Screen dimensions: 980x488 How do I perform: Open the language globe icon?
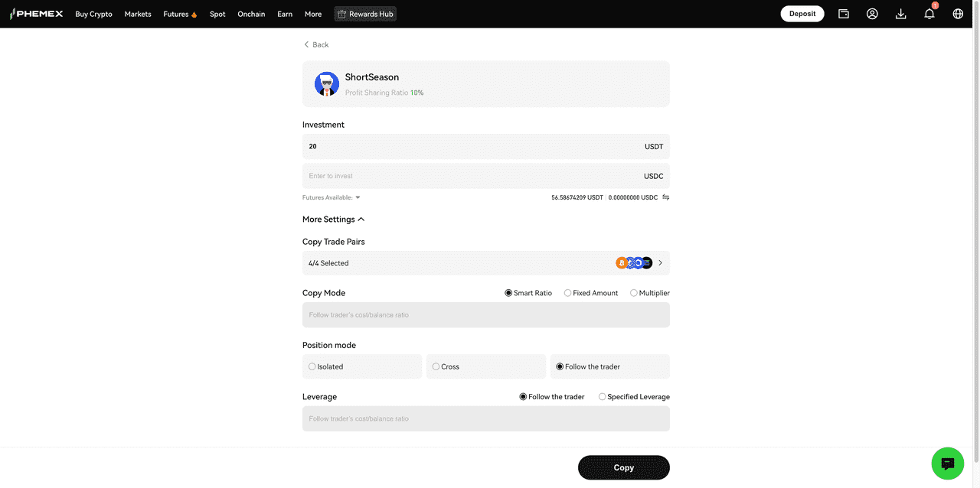(958, 14)
